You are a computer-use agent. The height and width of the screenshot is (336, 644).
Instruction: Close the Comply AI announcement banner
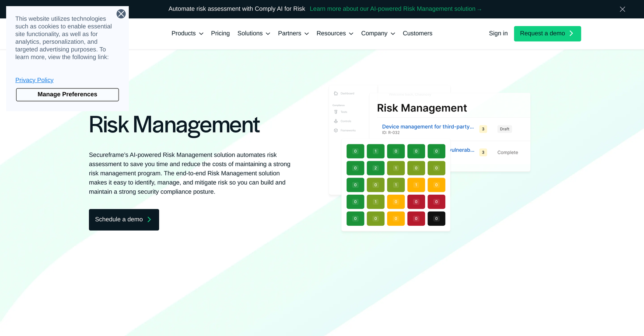pyautogui.click(x=622, y=9)
